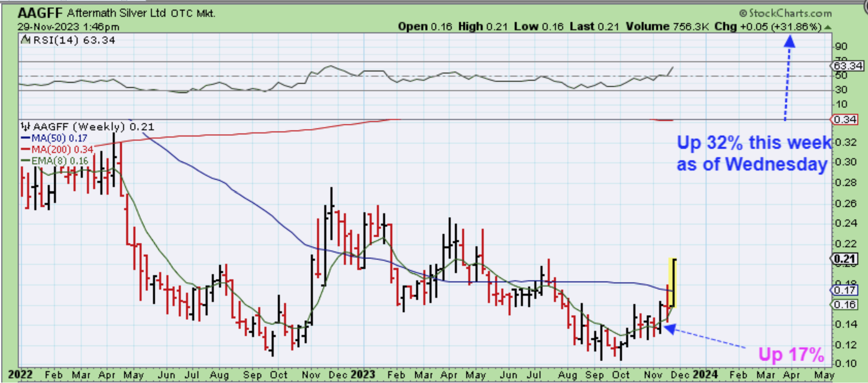The image size is (868, 383).
Task: Select the green EMA(8) legend line swatch
Action: (25, 161)
